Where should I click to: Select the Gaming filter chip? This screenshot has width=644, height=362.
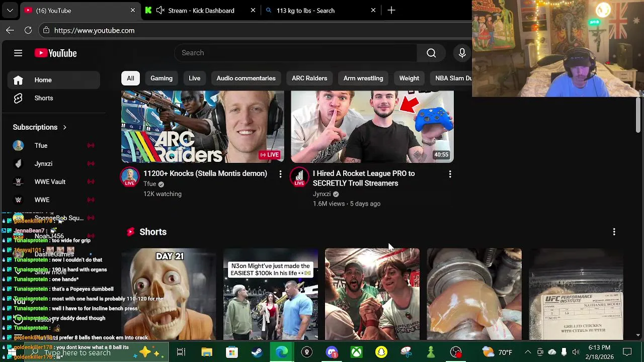click(x=162, y=78)
